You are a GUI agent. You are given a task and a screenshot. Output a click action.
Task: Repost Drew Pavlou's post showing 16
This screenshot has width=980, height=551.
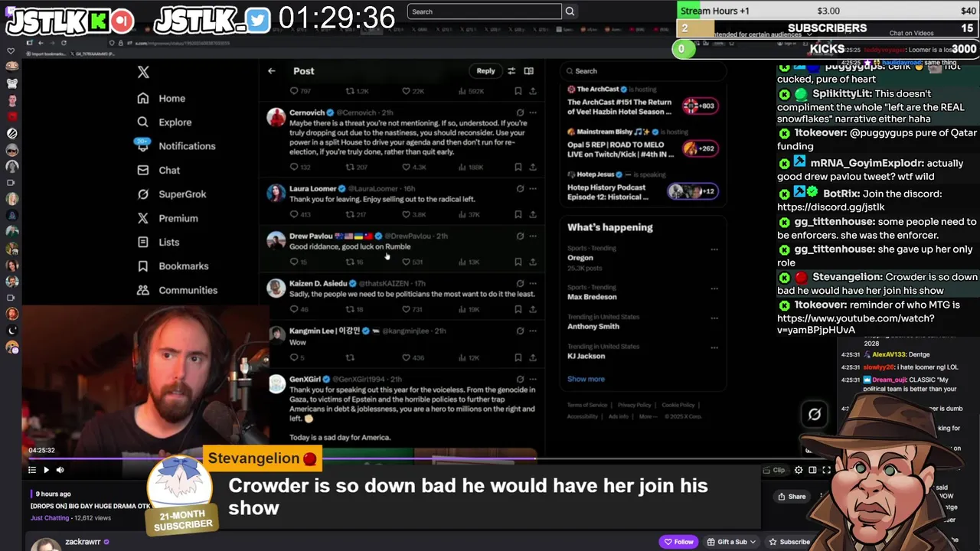click(354, 262)
